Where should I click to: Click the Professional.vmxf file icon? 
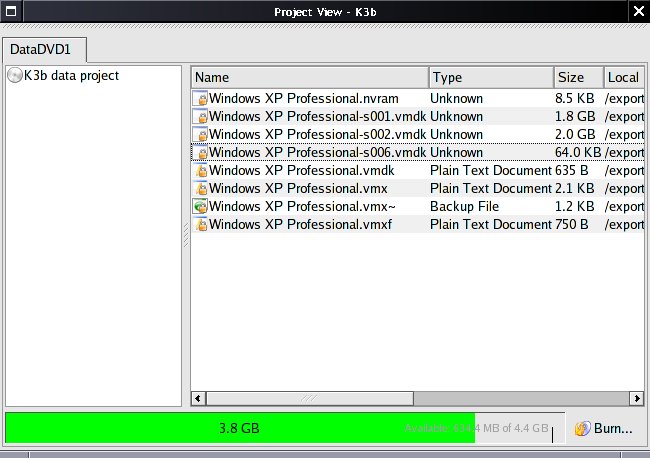[200, 225]
